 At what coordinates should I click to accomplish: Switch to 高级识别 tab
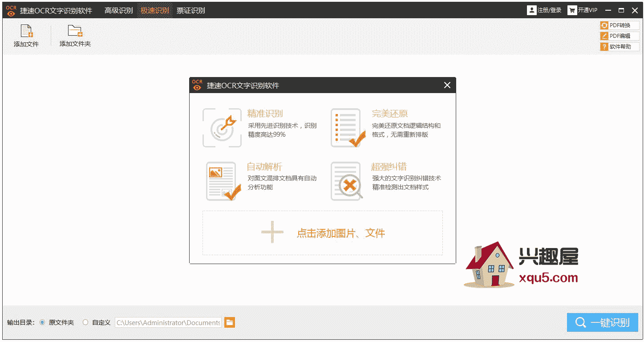(x=119, y=10)
